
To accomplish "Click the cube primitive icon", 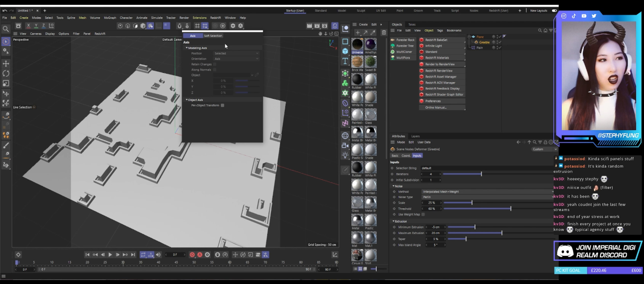I will pos(345,51).
